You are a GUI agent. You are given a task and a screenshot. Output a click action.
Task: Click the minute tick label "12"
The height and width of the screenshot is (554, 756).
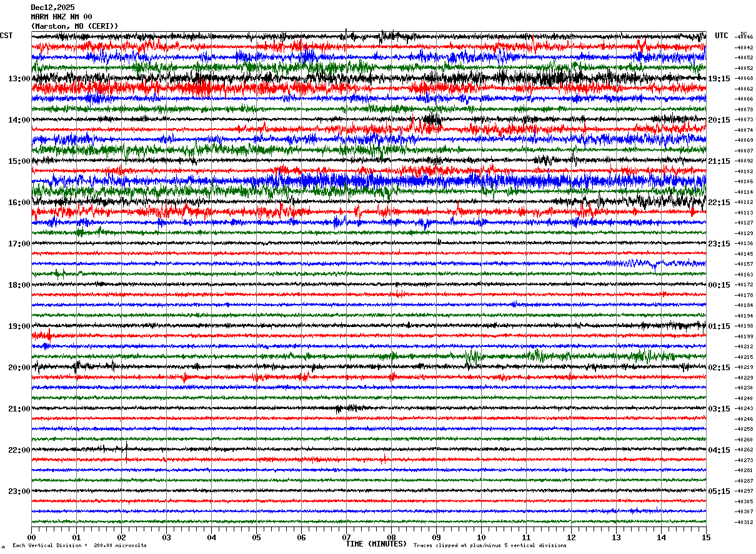[571, 537]
